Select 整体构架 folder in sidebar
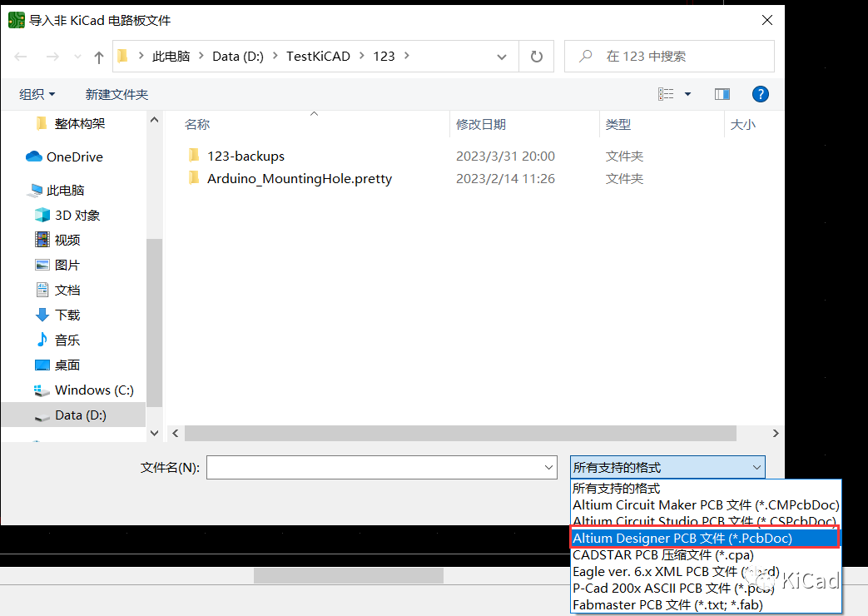 (x=80, y=123)
